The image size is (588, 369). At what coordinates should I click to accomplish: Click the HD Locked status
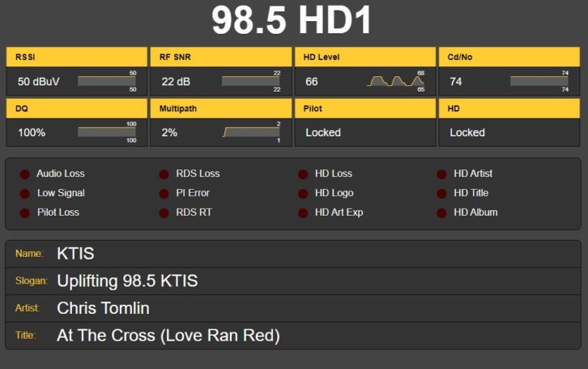[467, 132]
